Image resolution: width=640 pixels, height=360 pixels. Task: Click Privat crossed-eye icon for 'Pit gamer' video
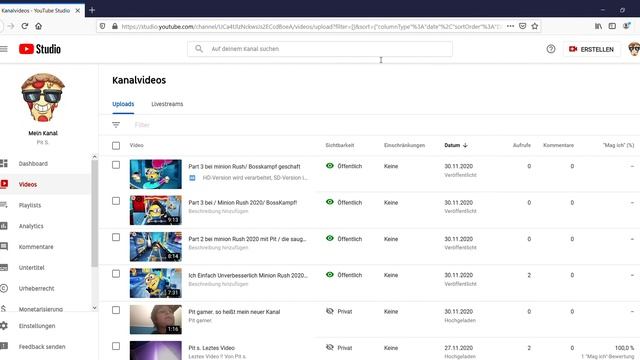coord(330,311)
